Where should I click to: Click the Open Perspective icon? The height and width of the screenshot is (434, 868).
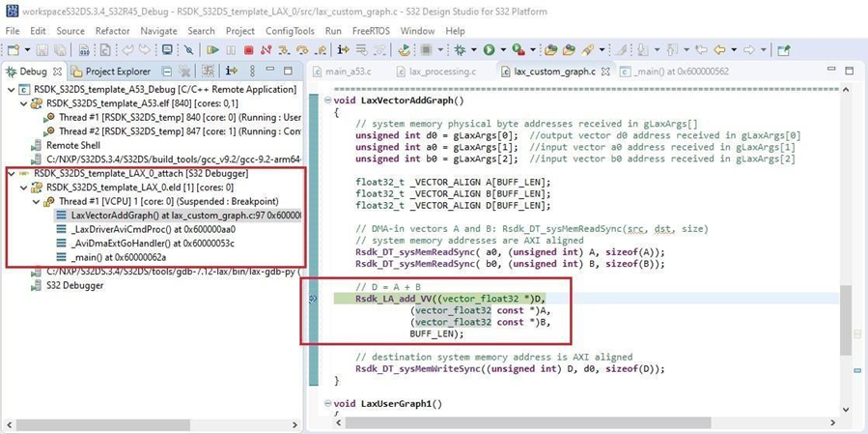point(783,50)
